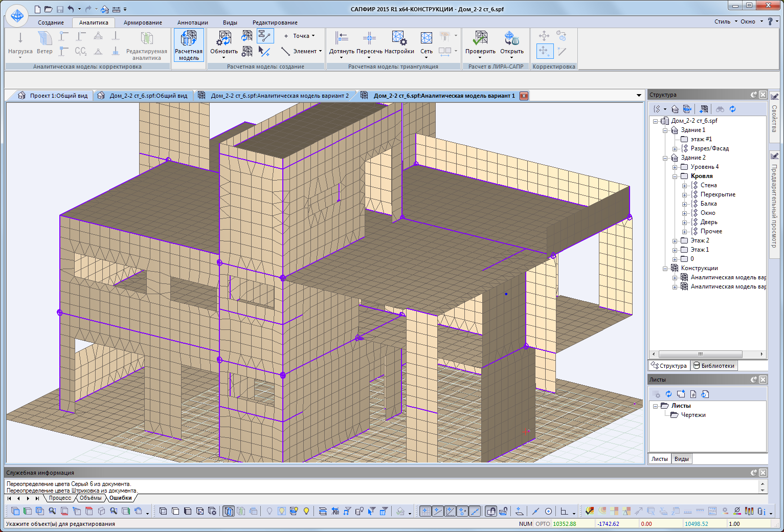Click the Сеть mesh icon
This screenshot has height=532, width=784.
[x=426, y=38]
